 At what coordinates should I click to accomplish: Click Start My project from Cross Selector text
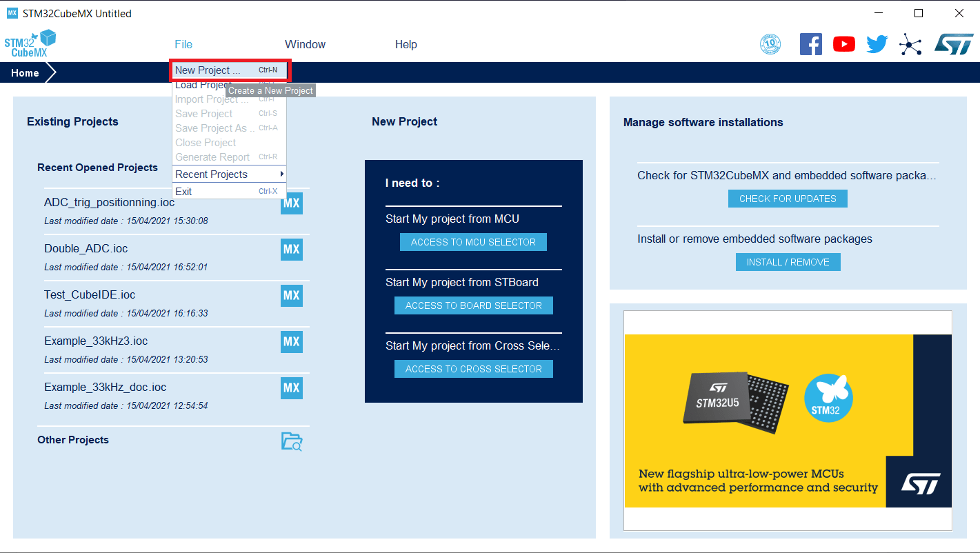[x=473, y=346]
